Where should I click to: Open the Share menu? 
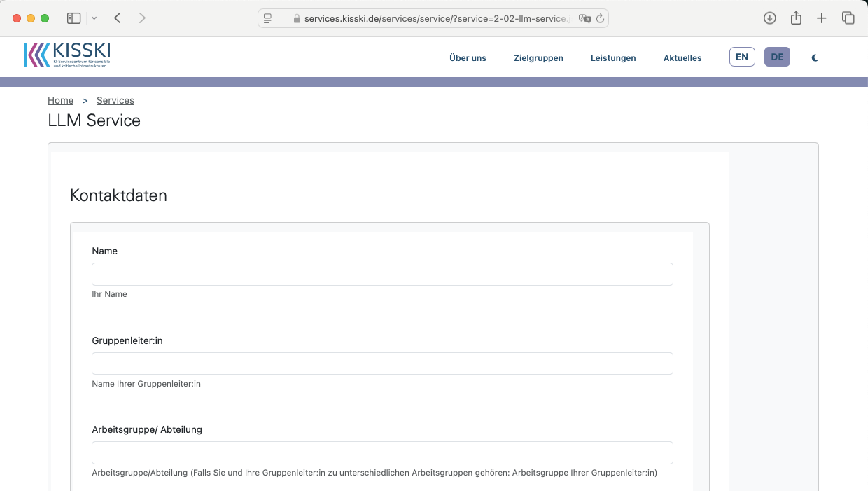click(x=796, y=18)
